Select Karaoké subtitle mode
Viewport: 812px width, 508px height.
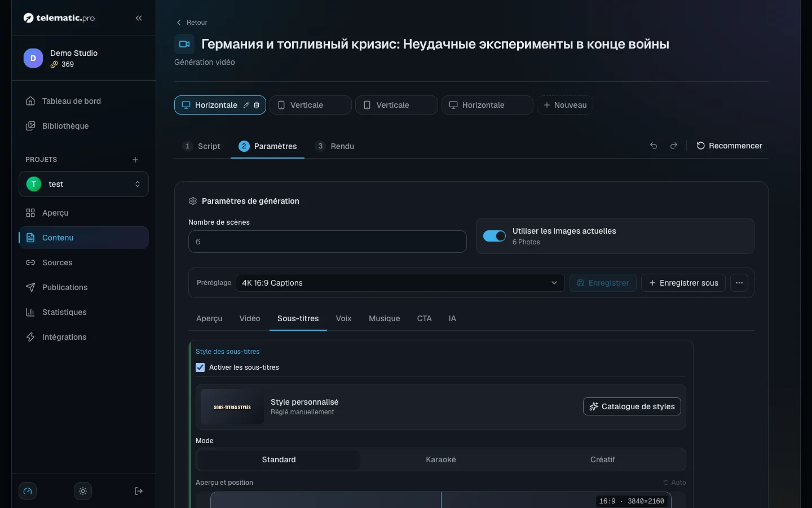[441, 459]
